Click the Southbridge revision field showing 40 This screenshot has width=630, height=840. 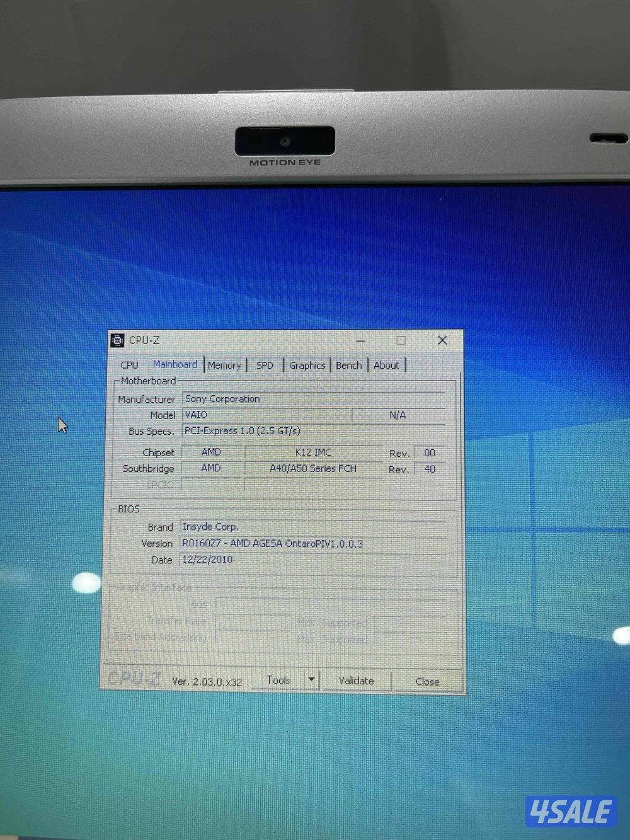tap(428, 469)
